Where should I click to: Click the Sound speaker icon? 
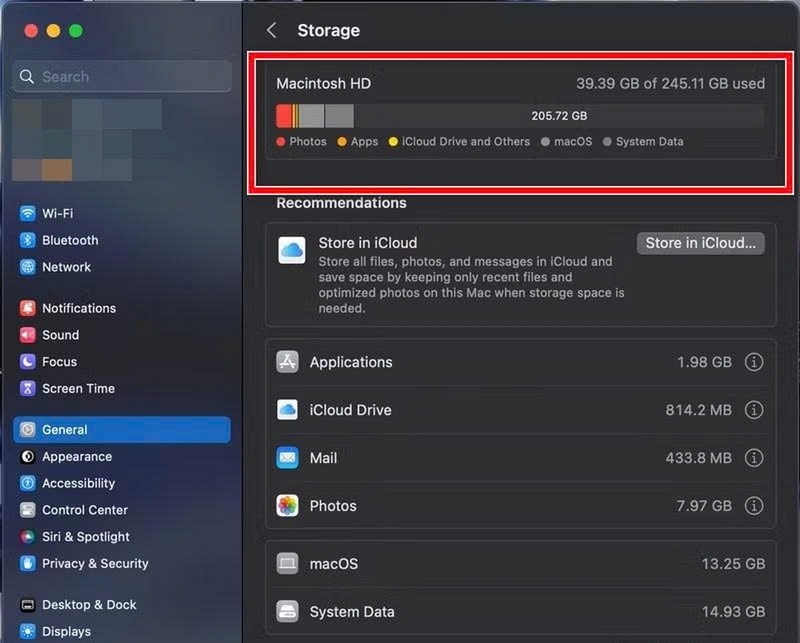(28, 335)
